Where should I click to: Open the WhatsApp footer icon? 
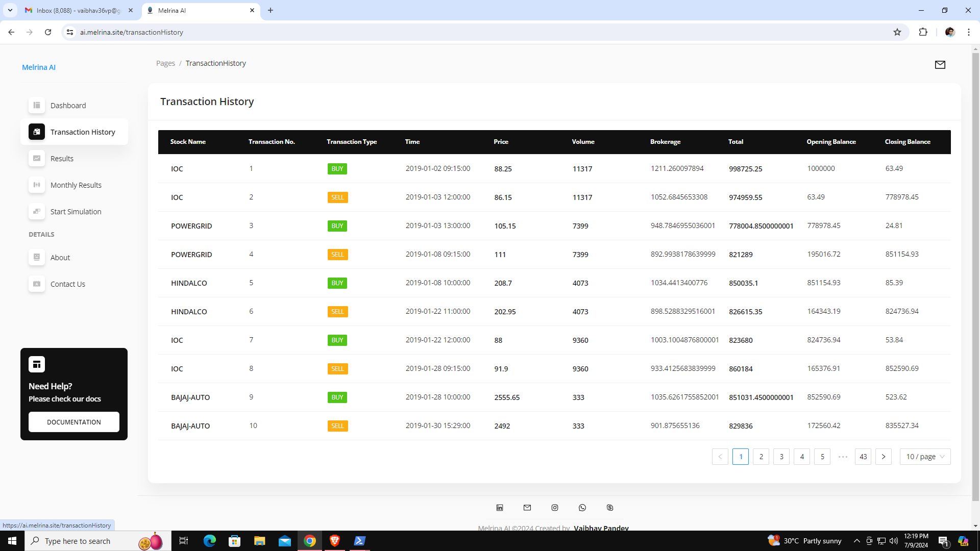[x=582, y=508]
